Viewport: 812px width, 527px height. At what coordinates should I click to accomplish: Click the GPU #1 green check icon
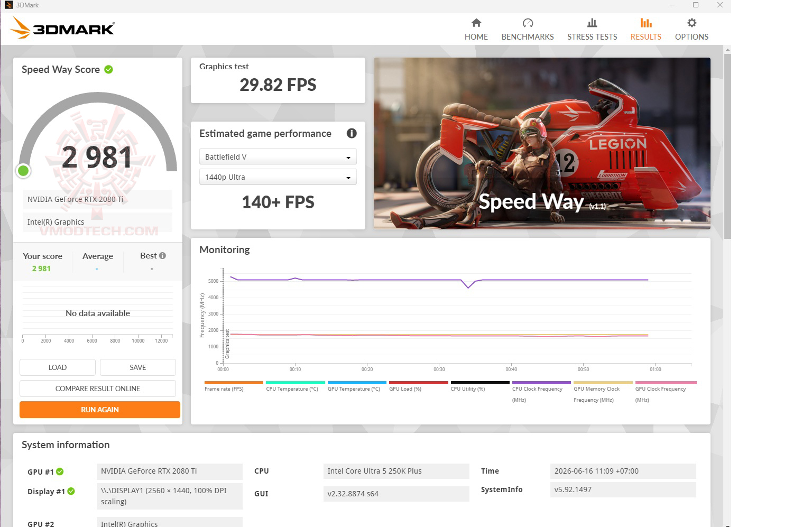(x=60, y=471)
